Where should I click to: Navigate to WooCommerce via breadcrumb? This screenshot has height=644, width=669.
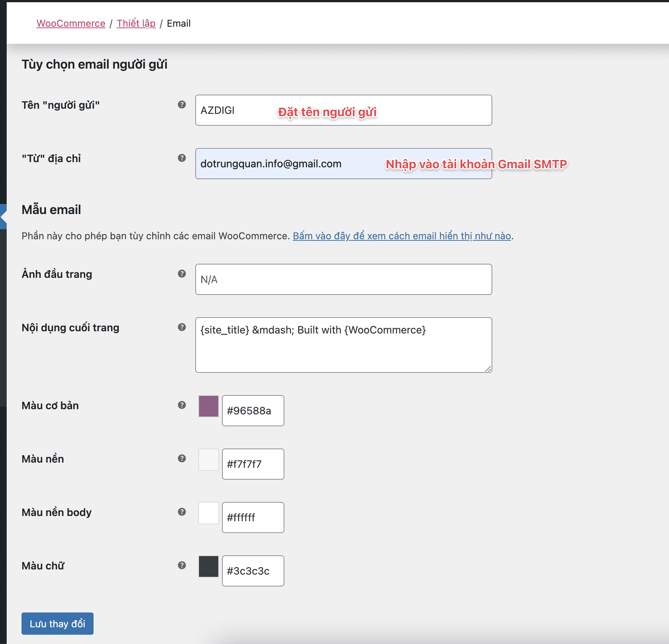coord(71,23)
